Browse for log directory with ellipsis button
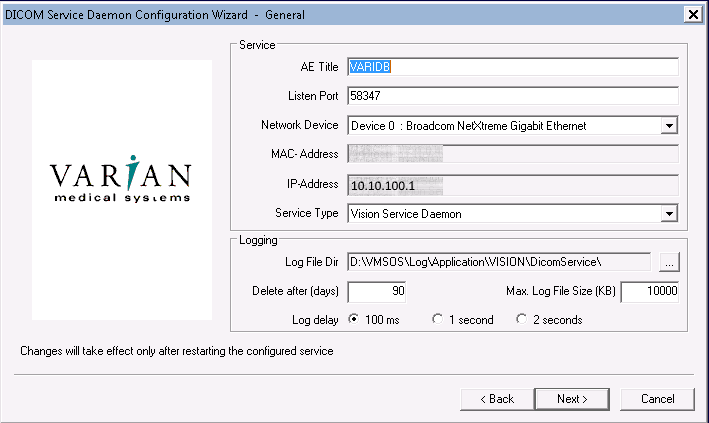 pyautogui.click(x=669, y=262)
